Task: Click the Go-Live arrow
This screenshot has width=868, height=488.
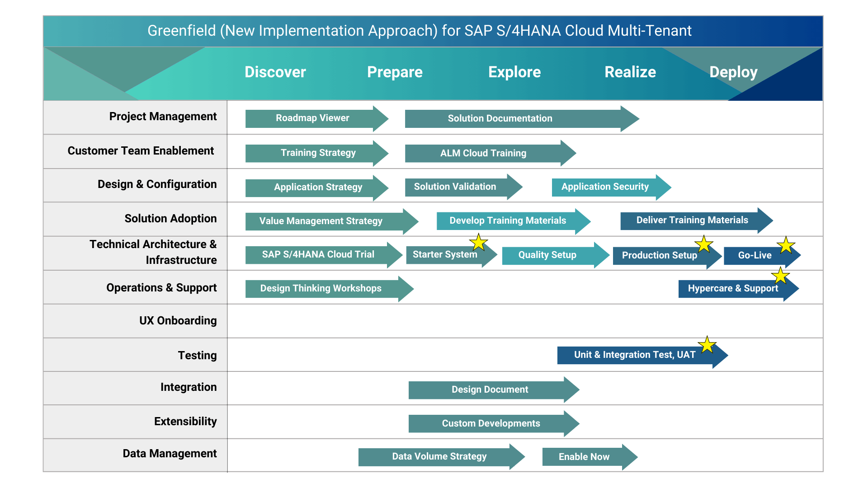Action: 762,256
